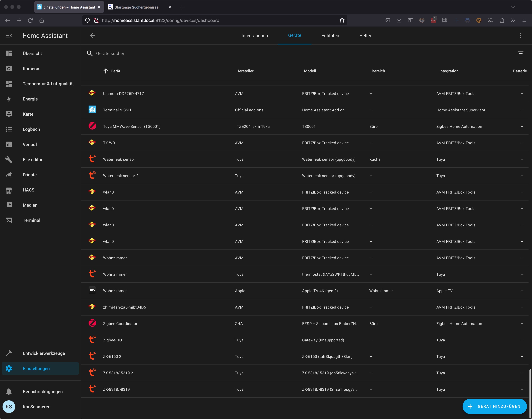This screenshot has width=532, height=419.
Task: Open the File editor wrench icon
Action: 9,159
